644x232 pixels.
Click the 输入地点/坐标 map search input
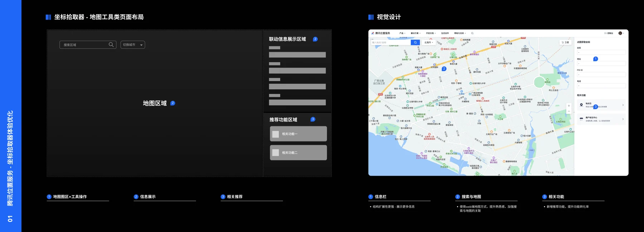click(391, 42)
